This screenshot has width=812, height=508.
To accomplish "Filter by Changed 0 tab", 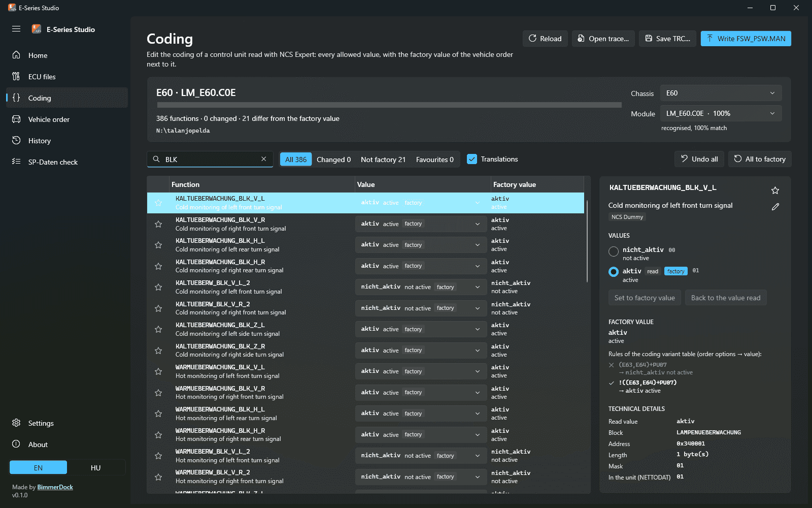I will [x=334, y=159].
